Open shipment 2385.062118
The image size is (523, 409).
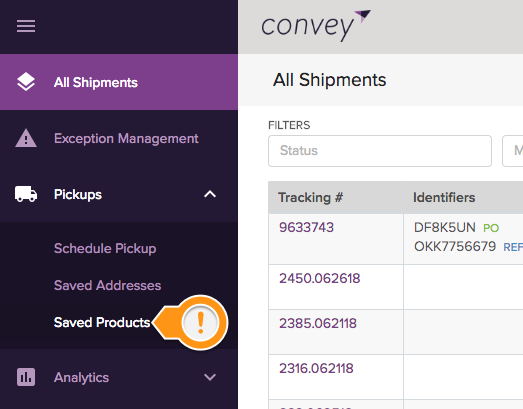(318, 323)
